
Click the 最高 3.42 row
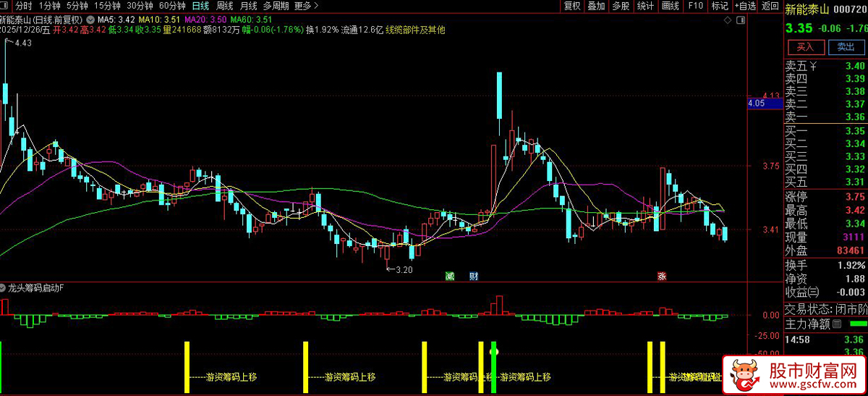pyautogui.click(x=826, y=211)
